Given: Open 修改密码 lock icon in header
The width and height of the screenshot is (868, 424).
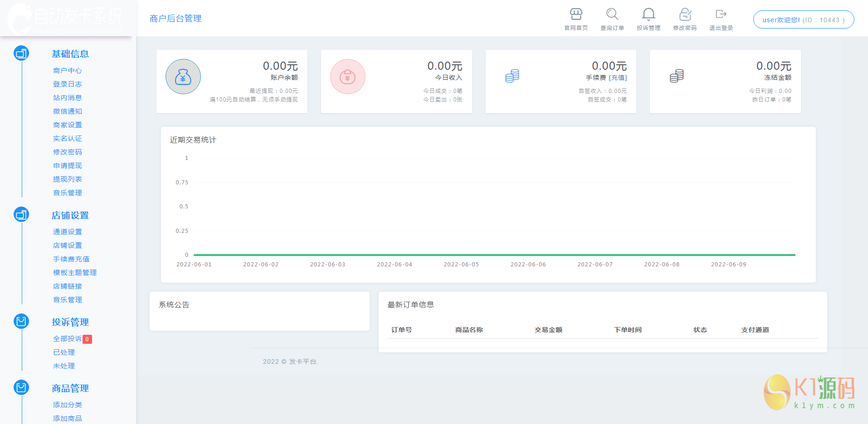Looking at the screenshot, I should click(685, 14).
